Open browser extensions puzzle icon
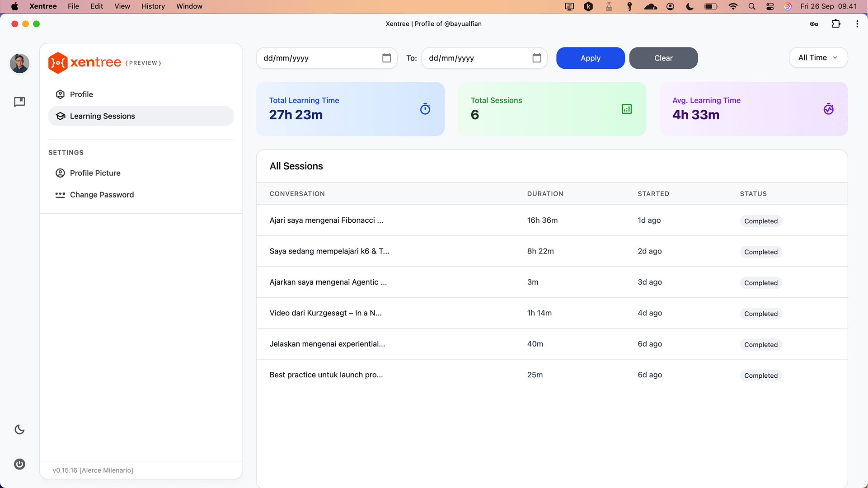Image resolution: width=868 pixels, height=488 pixels. pyautogui.click(x=835, y=24)
